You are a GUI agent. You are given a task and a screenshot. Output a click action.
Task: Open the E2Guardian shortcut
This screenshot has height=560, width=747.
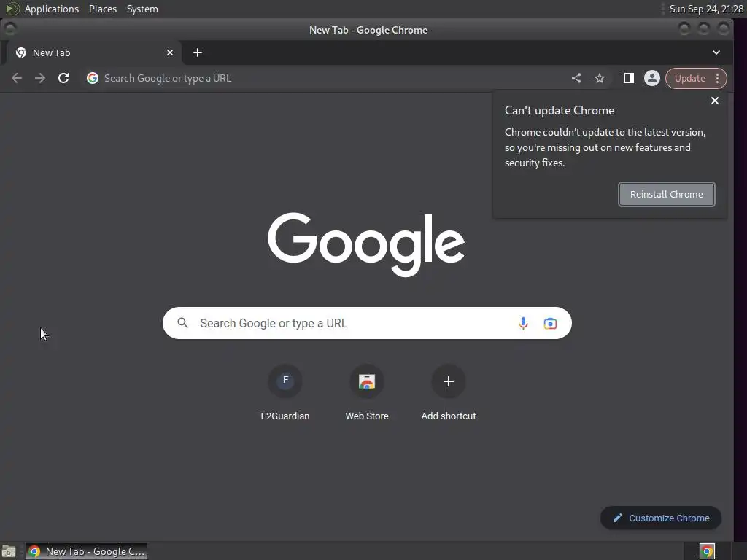(x=285, y=393)
